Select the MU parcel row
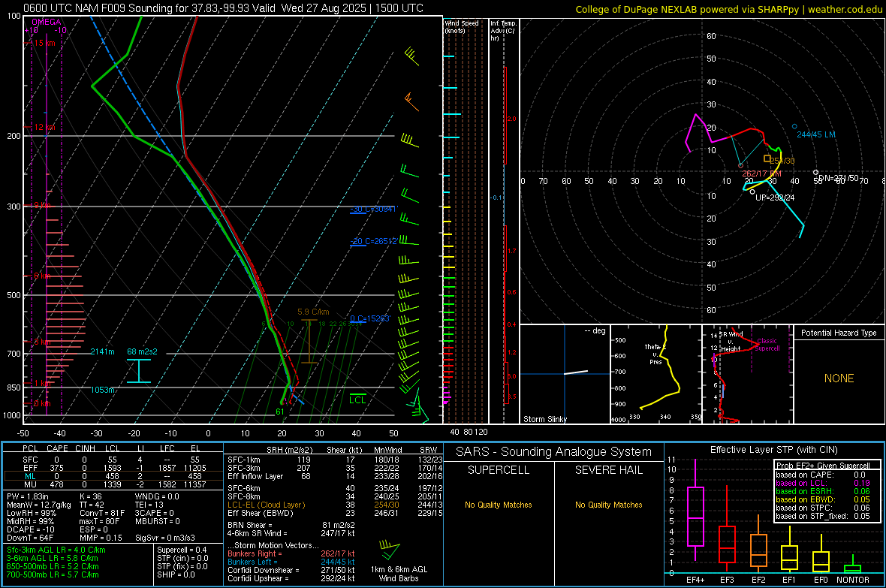Screen dimensions: 886x588 pyautogui.click(x=113, y=484)
